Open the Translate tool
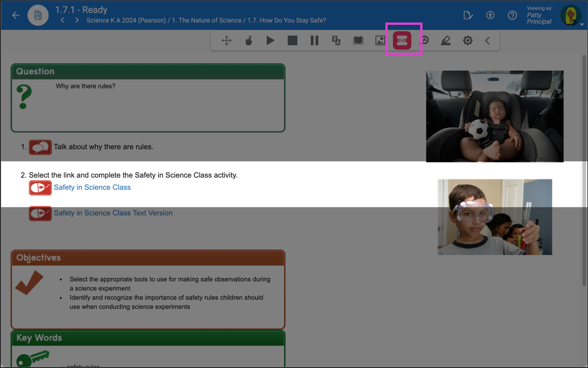The width and height of the screenshot is (588, 368). 336,40
